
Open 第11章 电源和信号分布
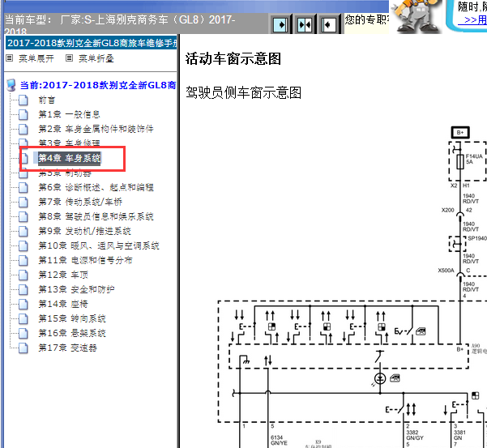point(85,260)
